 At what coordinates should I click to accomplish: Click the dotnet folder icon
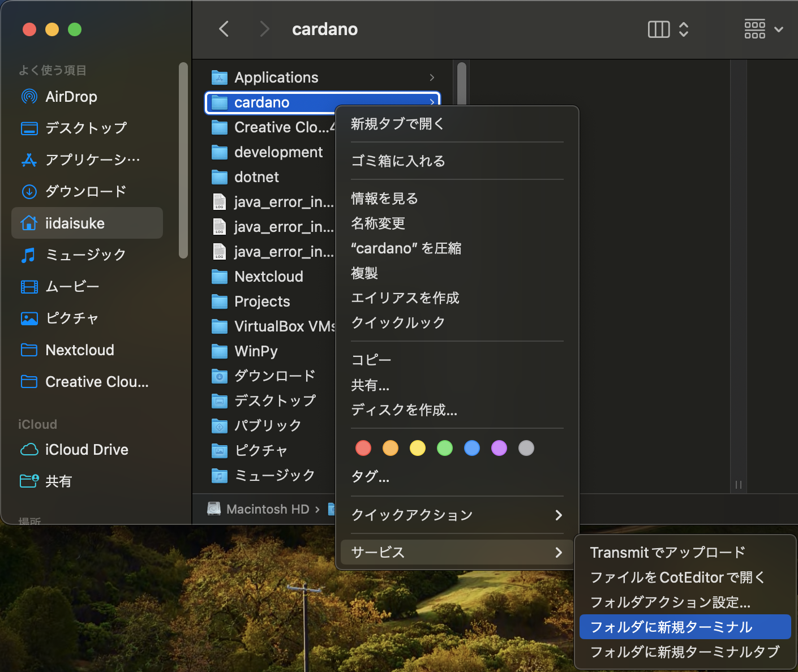[220, 177]
